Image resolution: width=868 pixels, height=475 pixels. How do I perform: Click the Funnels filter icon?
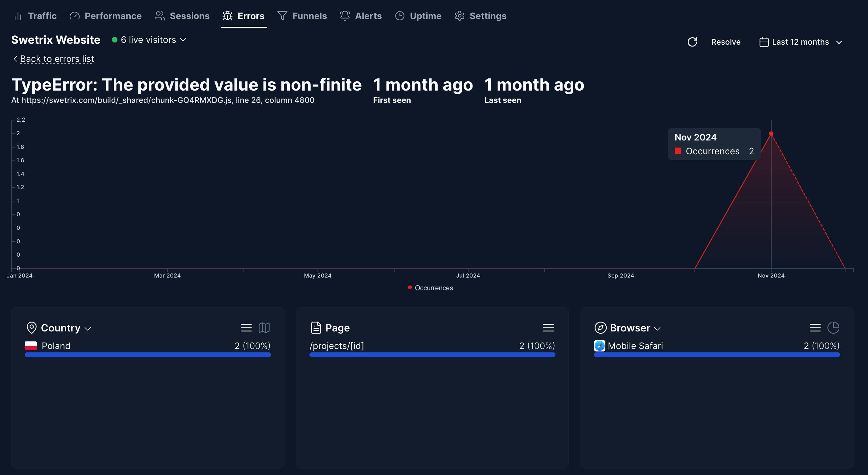[282, 16]
